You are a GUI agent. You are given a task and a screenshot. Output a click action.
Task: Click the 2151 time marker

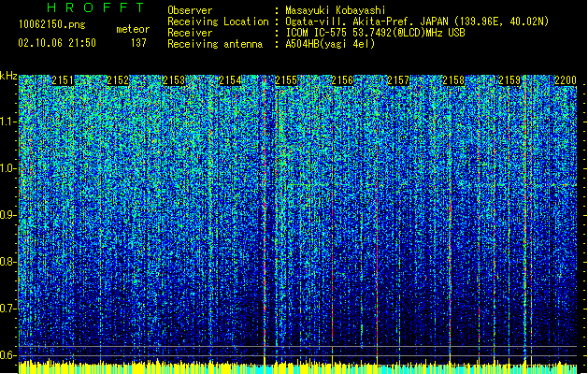coord(63,80)
